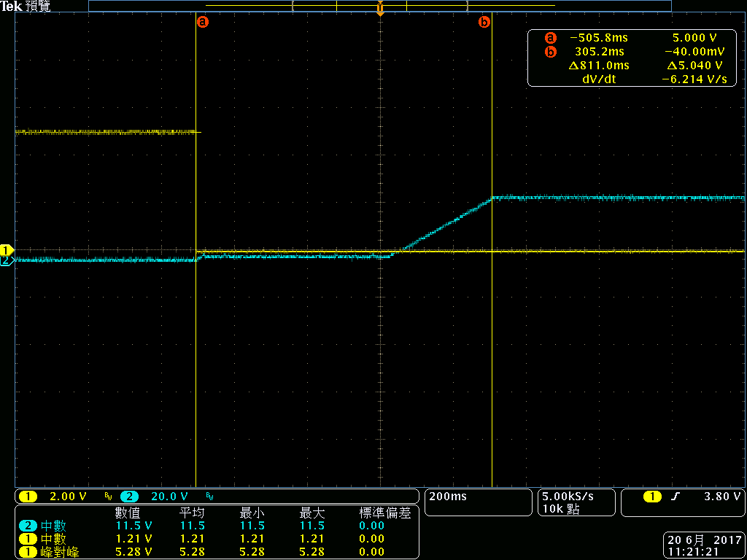Click the 最小 column header
The image size is (747, 560).
click(252, 513)
